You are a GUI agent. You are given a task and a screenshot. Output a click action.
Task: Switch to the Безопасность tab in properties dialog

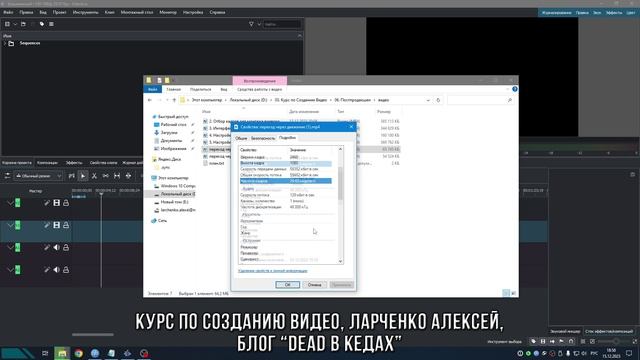click(263, 138)
